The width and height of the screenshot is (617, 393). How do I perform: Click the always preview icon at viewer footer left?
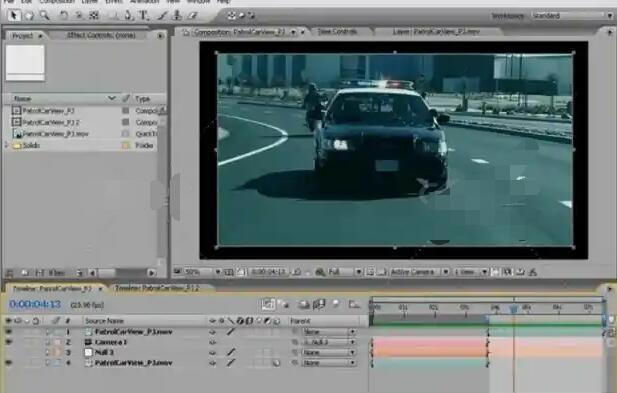(178, 271)
